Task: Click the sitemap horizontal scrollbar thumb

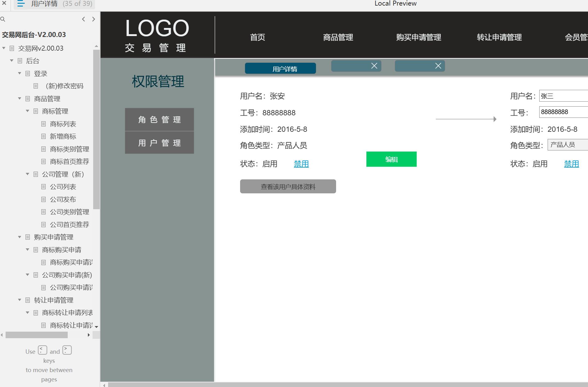Action: (x=37, y=335)
